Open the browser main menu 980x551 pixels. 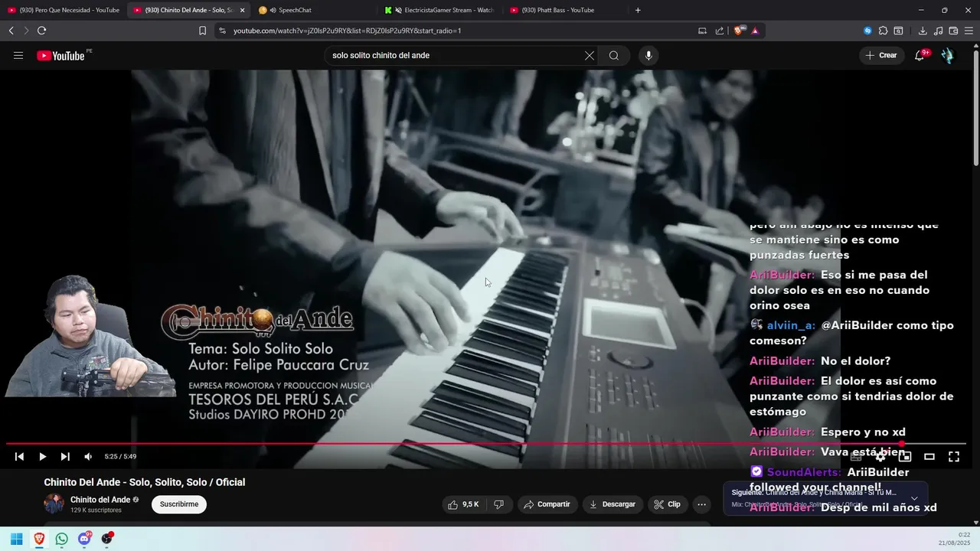pos(969,31)
